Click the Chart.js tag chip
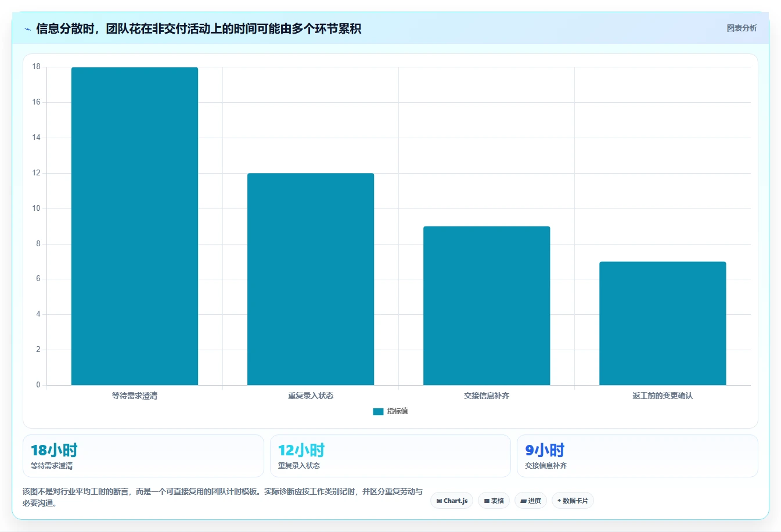Image resolution: width=781 pixels, height=532 pixels. (x=452, y=501)
